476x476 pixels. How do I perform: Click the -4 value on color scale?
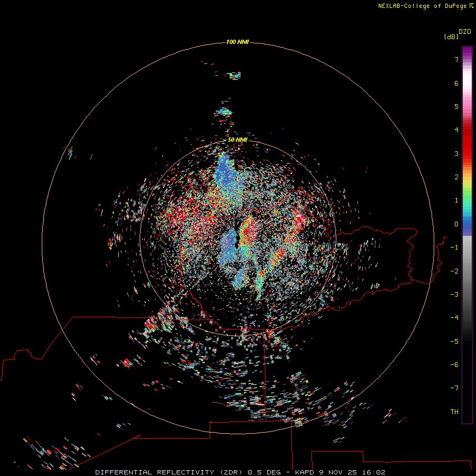454,317
